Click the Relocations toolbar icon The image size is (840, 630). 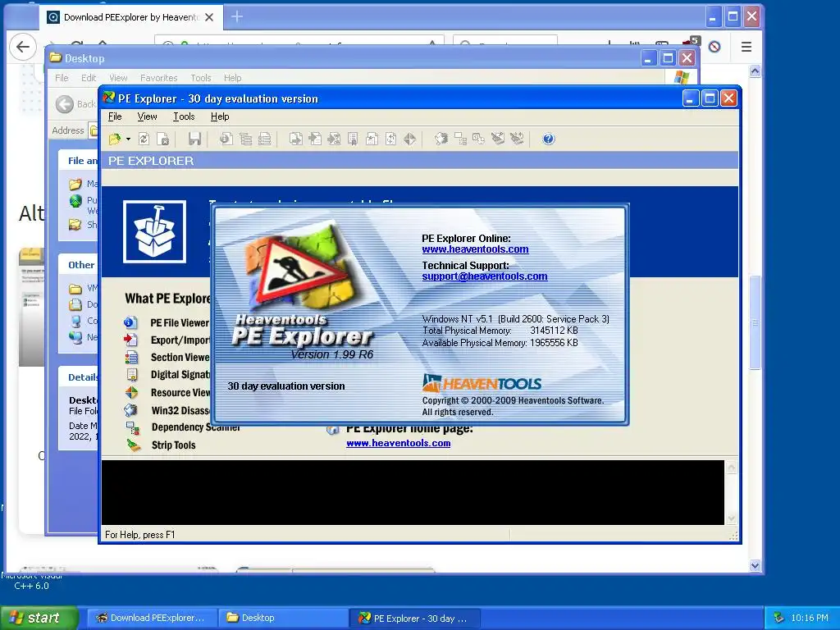pyautogui.click(x=390, y=139)
